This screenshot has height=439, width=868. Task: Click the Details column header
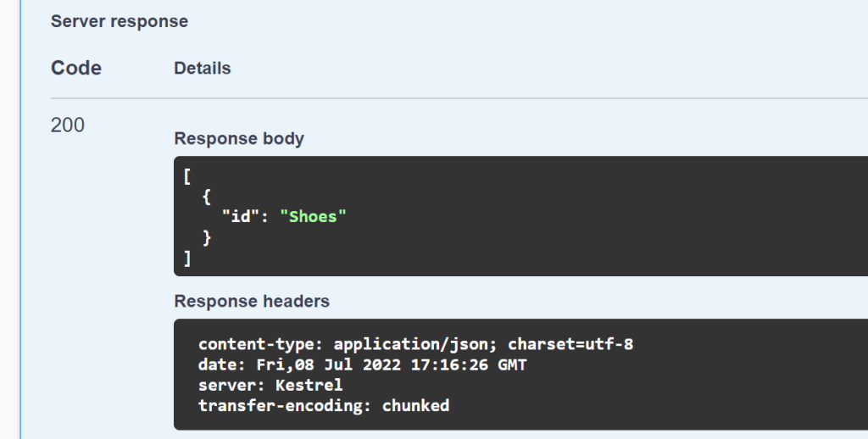[202, 69]
